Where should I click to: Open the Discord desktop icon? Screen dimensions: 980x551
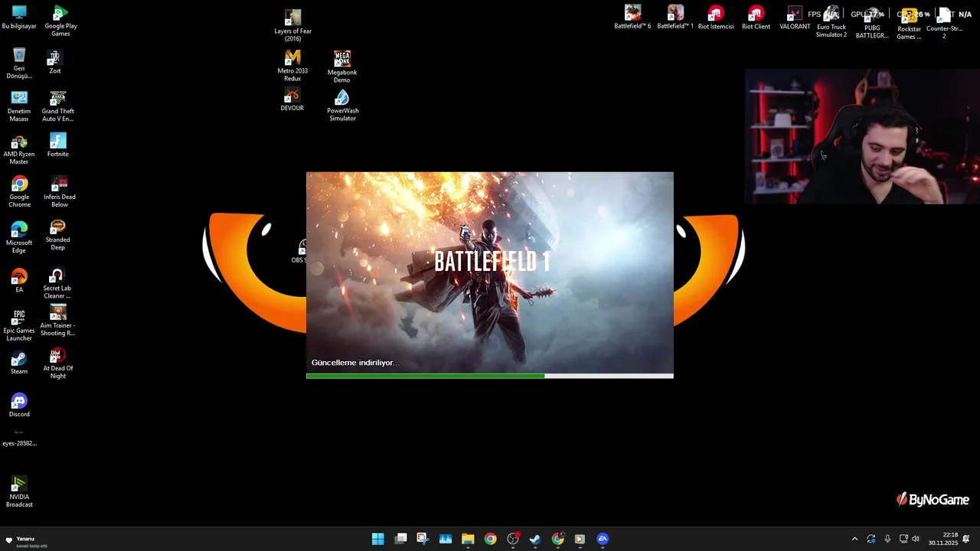click(x=19, y=406)
